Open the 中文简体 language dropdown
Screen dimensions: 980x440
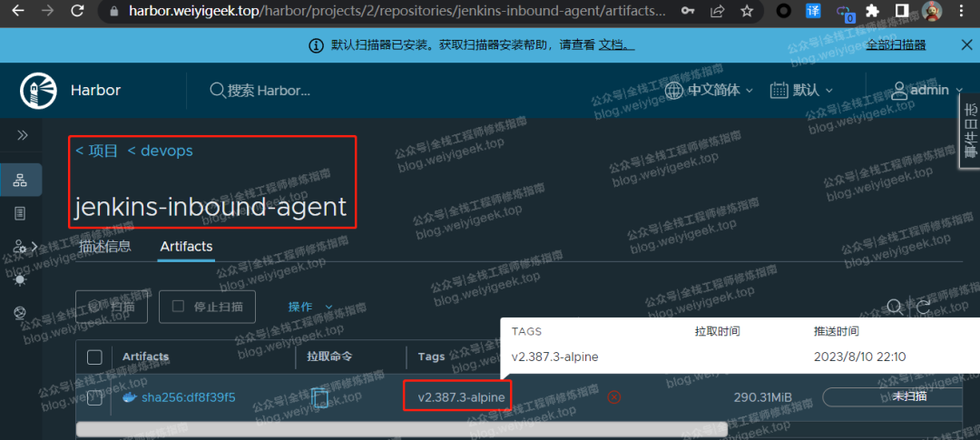pos(710,91)
